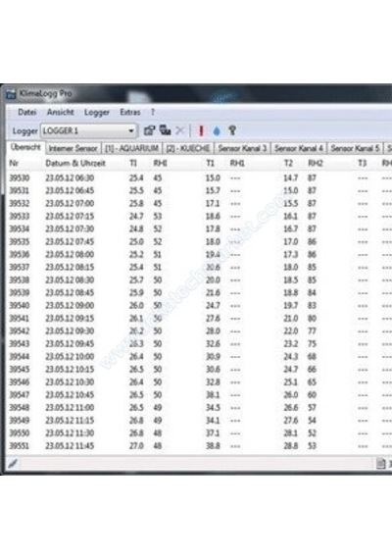
Task: Select row number 39531
Action: click(20, 190)
